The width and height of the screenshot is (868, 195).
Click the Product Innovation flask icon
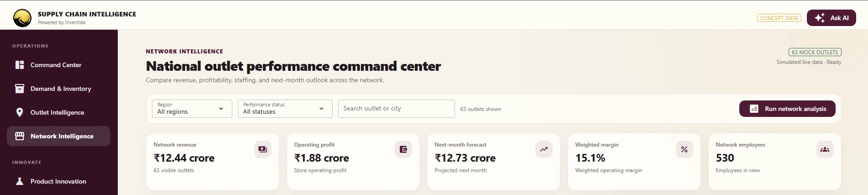point(20,181)
